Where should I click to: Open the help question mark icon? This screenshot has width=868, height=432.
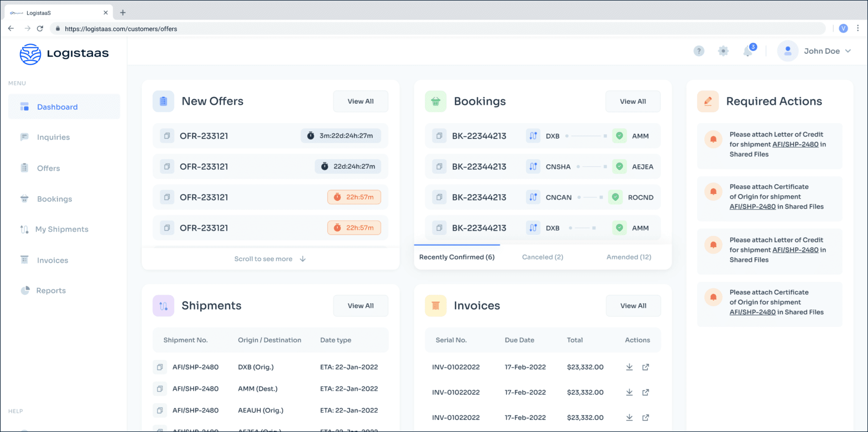[698, 51]
